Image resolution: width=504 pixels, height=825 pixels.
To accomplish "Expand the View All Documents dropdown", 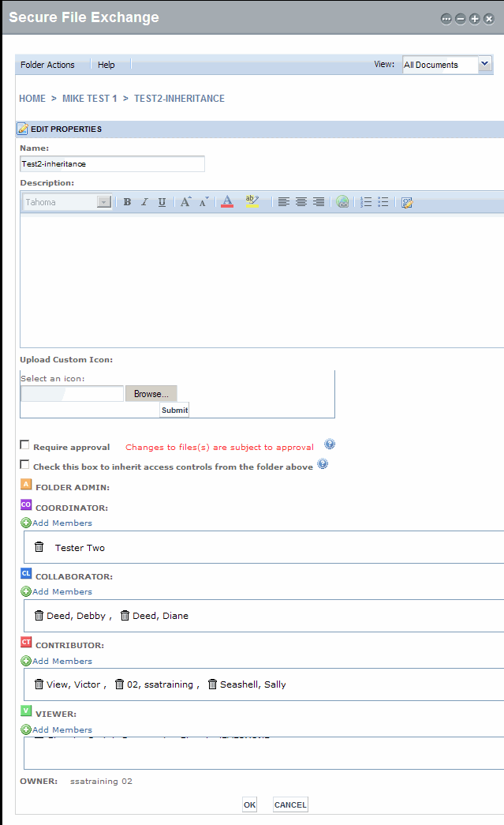I will pos(484,65).
